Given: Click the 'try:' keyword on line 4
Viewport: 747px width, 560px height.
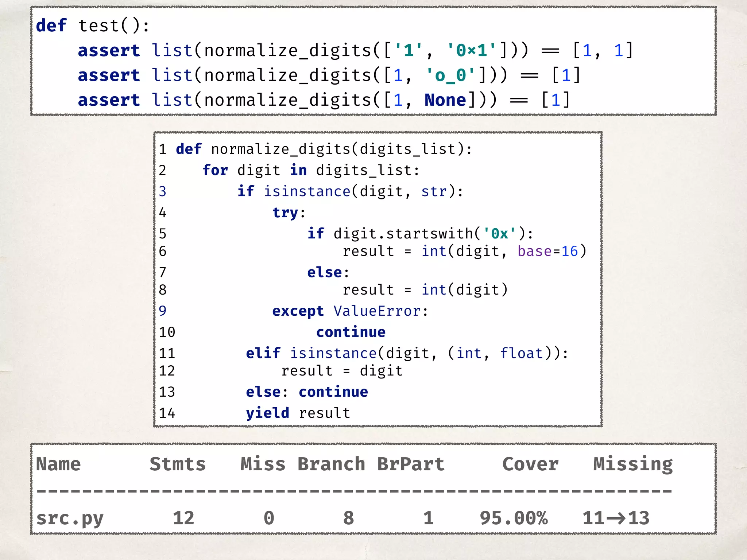Looking at the screenshot, I should click(x=289, y=213).
